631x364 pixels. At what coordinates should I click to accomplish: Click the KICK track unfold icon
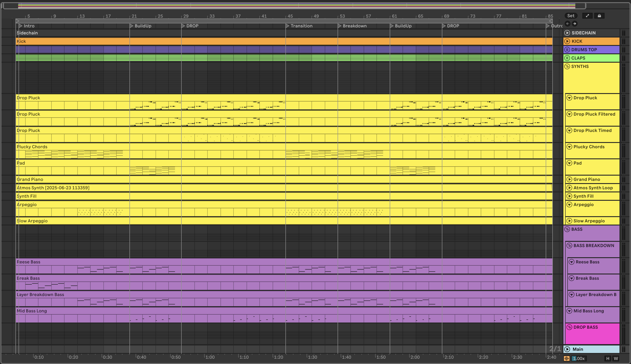tap(567, 41)
